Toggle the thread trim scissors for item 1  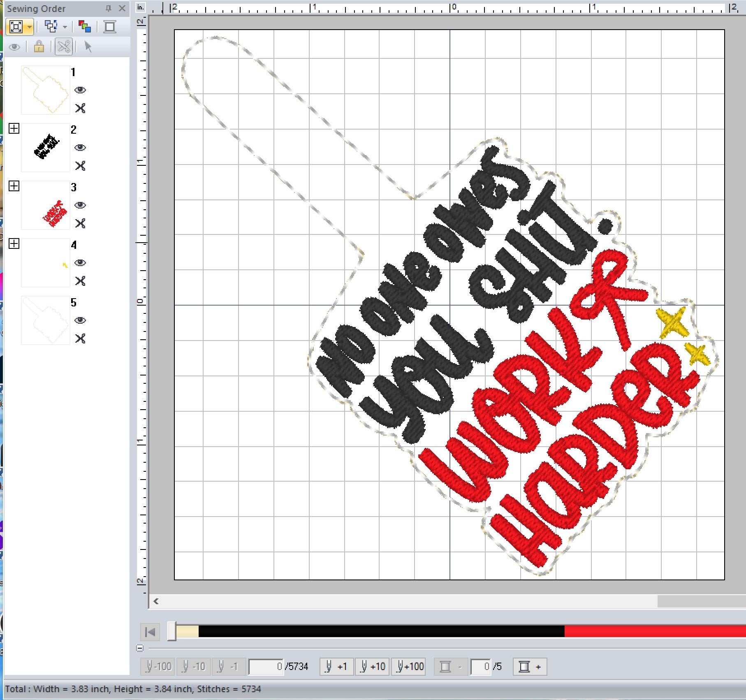80,108
